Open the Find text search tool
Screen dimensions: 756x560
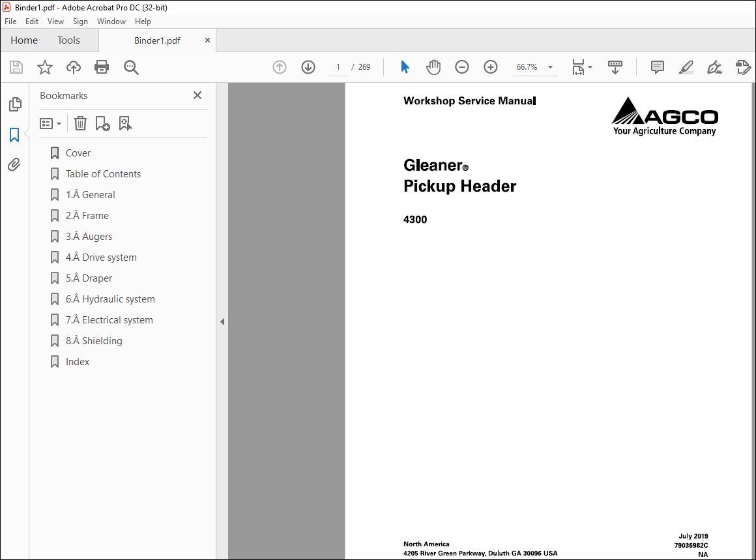pyautogui.click(x=130, y=67)
